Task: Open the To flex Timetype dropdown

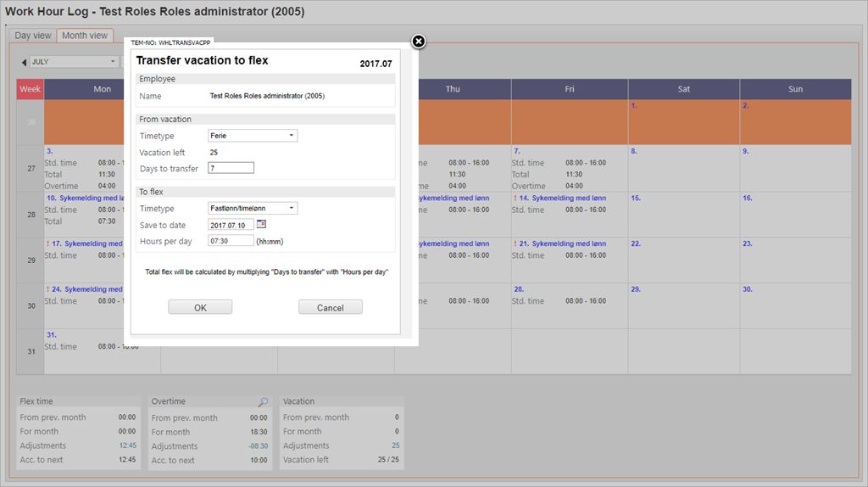Action: point(253,209)
